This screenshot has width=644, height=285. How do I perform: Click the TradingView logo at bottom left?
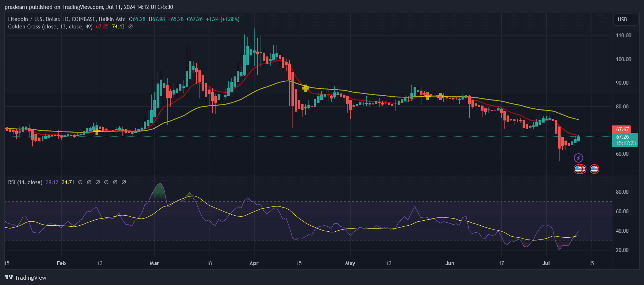coord(26,278)
